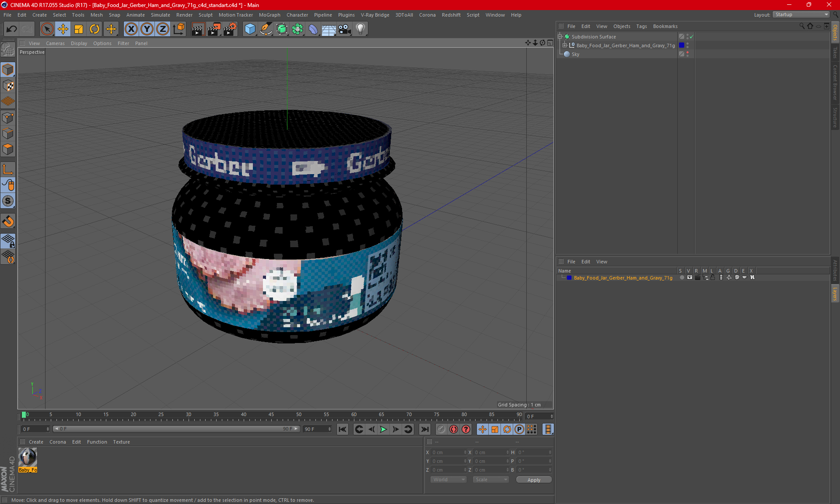Open Objects manager Tags menu

641,26
